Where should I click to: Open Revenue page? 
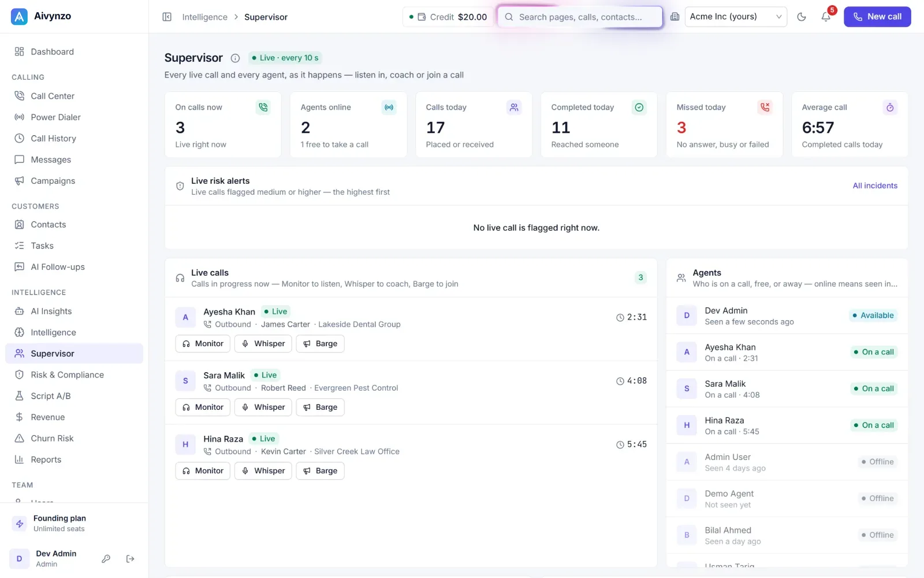(74, 417)
